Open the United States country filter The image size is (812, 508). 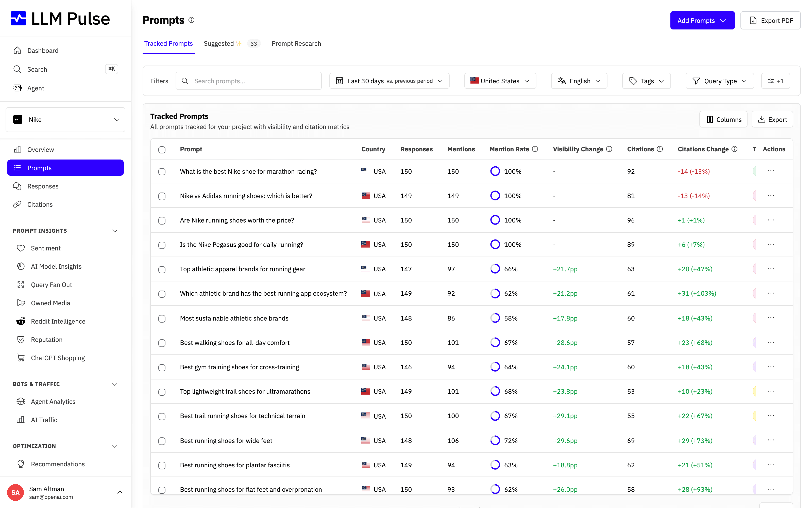click(x=500, y=81)
